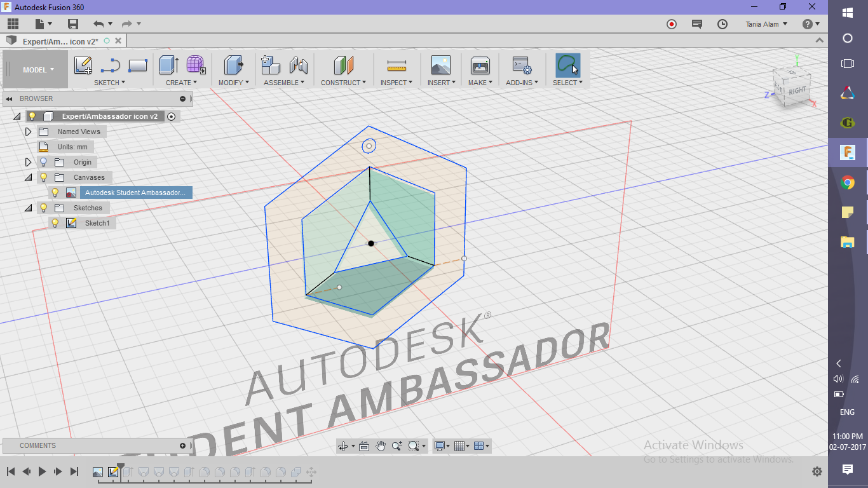The height and width of the screenshot is (488, 868).
Task: Activate the Pan tool in navigation bar
Action: 381,445
